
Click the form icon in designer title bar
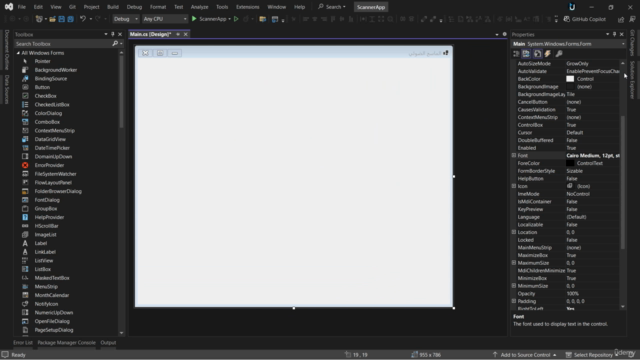pyautogui.click(x=446, y=53)
